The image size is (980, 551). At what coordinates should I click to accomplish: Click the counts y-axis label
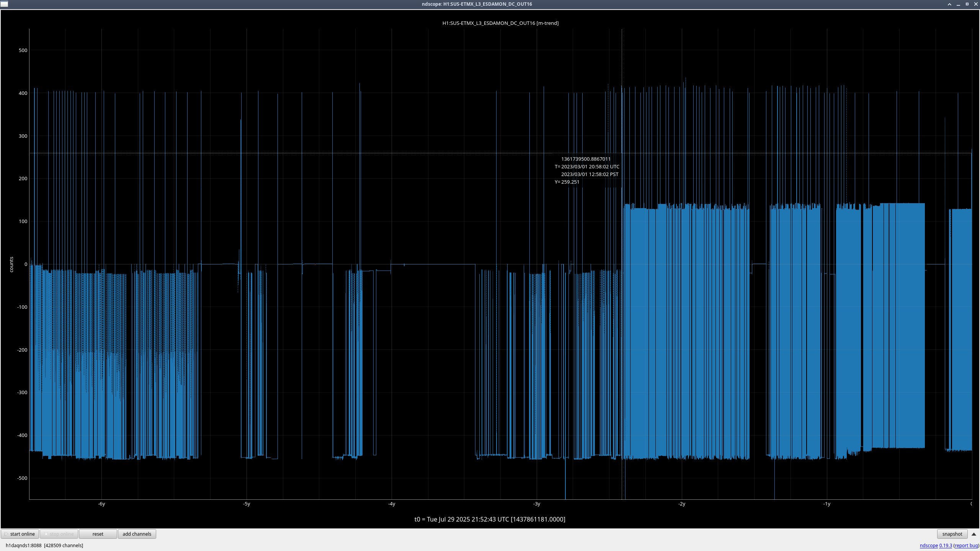coord(11,264)
